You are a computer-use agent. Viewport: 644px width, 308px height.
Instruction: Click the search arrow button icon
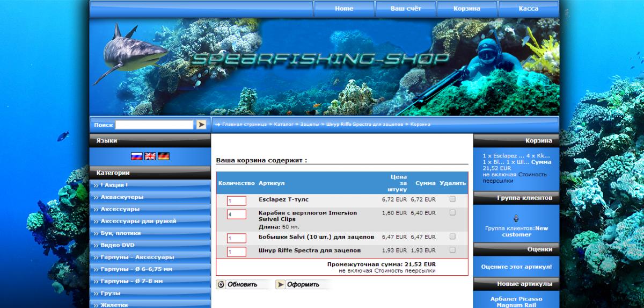point(201,125)
